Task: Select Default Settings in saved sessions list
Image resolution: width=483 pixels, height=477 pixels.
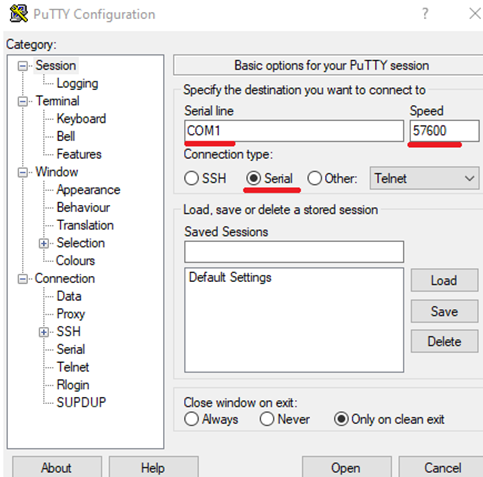Action: click(x=230, y=277)
